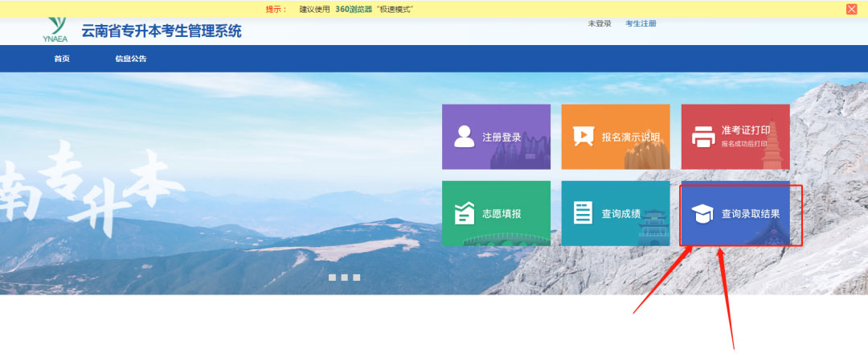The image size is (868, 358).
Task: Switch to the second carousel slide dot
Action: 345,278
